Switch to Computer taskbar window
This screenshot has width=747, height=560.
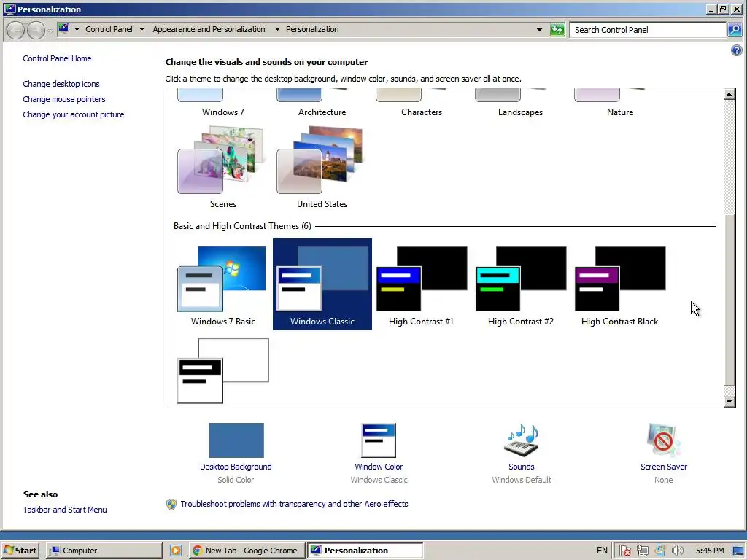point(104,551)
